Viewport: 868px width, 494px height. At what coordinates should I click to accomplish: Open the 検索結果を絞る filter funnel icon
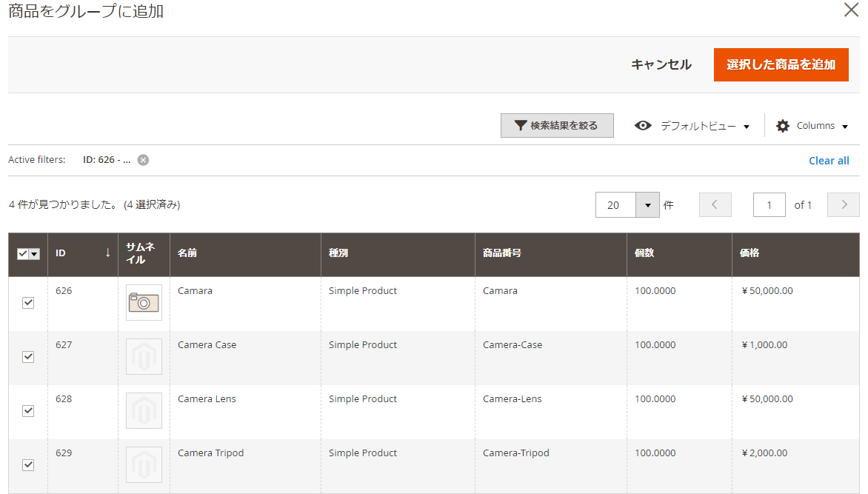coord(521,125)
